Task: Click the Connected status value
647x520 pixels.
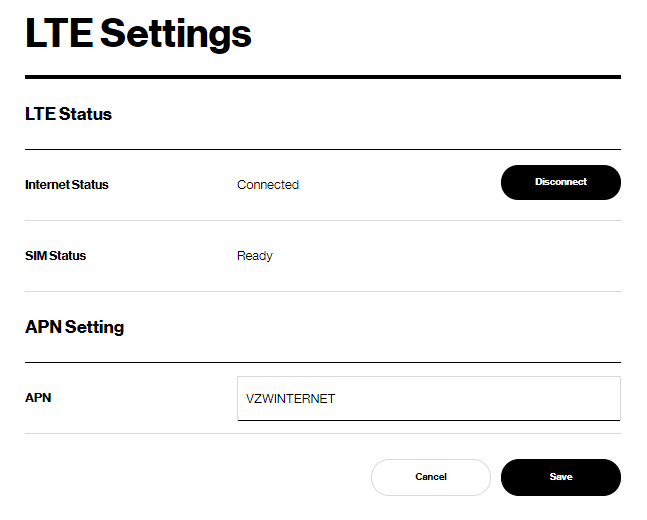Action: (x=268, y=184)
